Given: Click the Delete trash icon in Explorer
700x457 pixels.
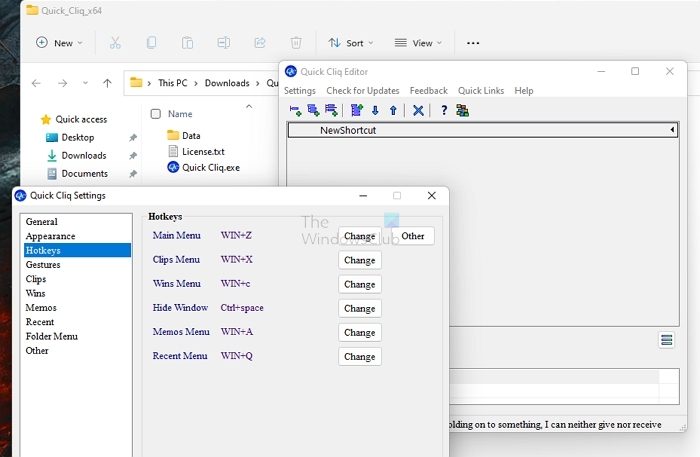Looking at the screenshot, I should (x=296, y=43).
